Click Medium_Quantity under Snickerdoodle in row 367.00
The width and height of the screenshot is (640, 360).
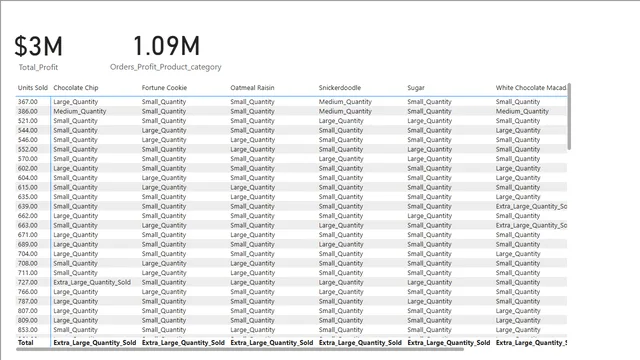pos(345,102)
